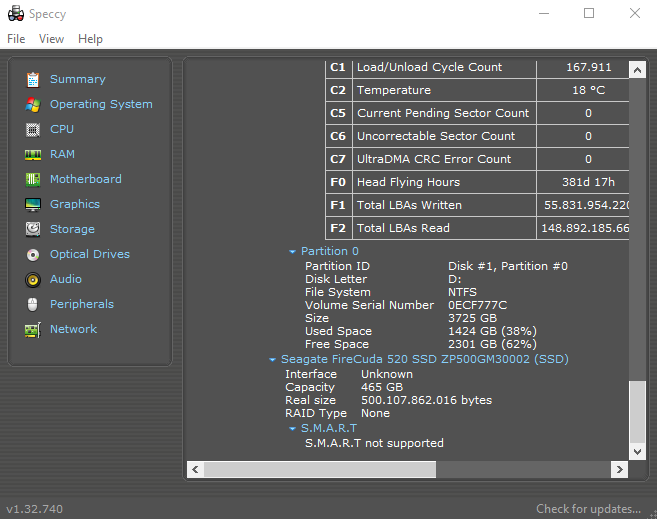Open the Summary section
657x519 pixels.
click(x=78, y=79)
